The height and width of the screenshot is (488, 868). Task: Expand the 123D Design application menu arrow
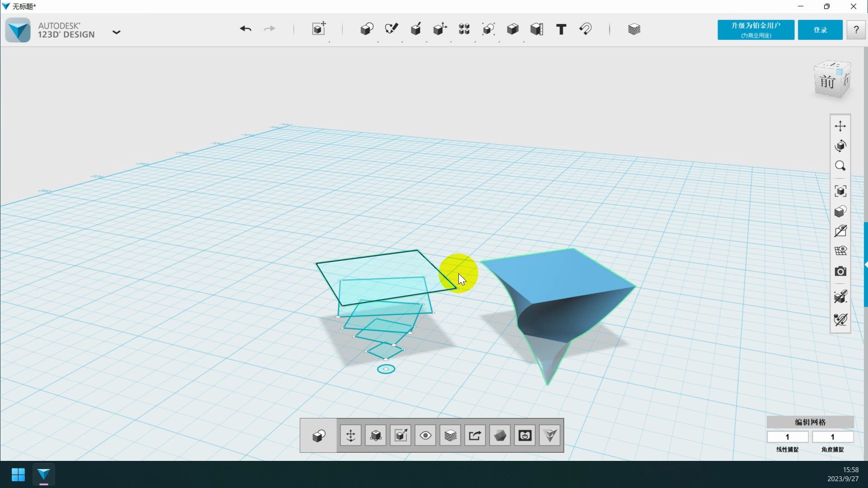(x=116, y=32)
